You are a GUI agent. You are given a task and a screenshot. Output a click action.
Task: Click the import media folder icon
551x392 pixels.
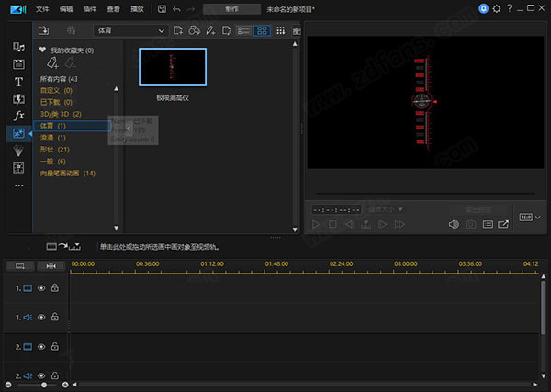point(43,30)
